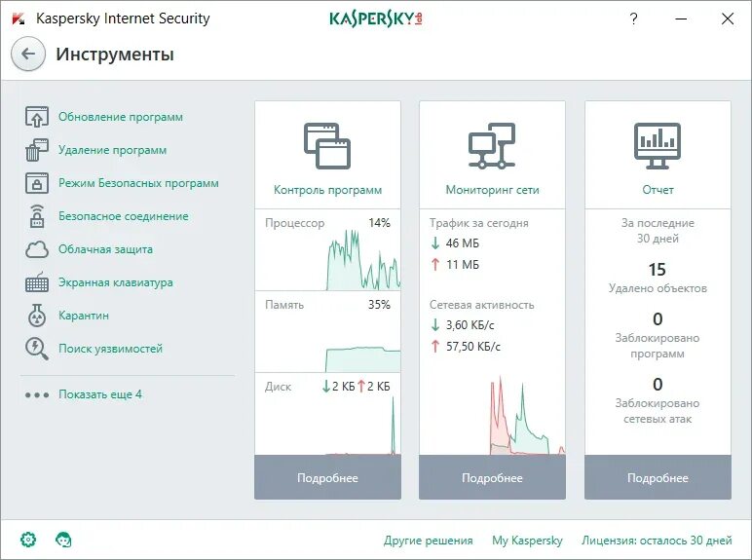752x560 pixels.
Task: Click the Инструменты page heading
Action: tap(115, 54)
